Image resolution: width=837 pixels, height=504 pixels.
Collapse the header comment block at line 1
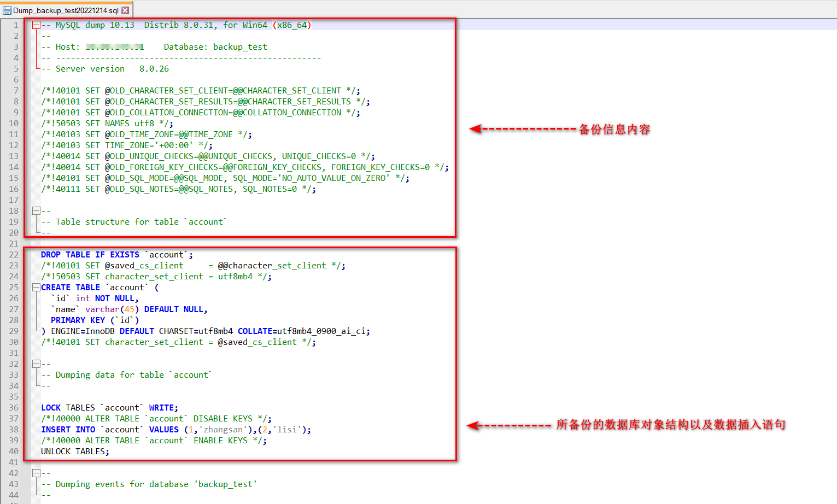point(36,25)
